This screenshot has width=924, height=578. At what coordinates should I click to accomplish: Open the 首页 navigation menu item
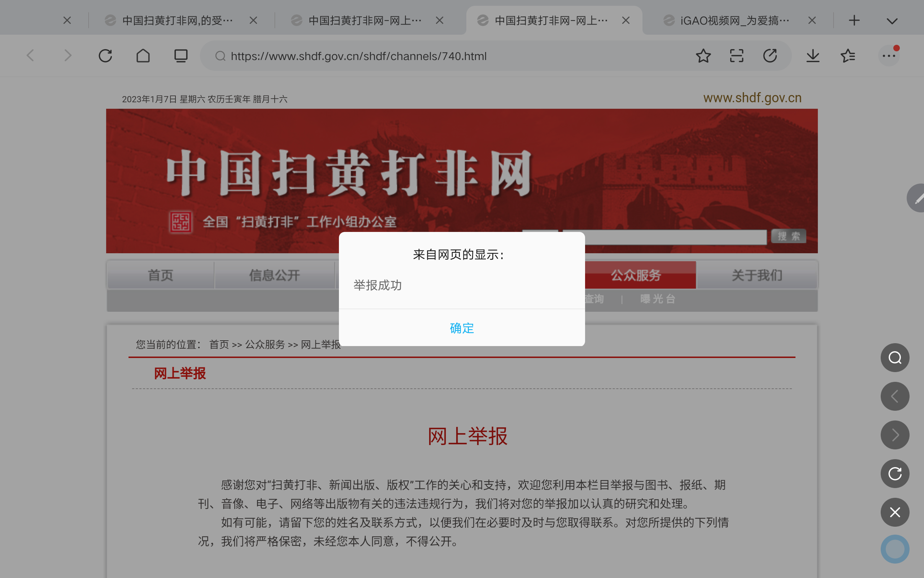tap(160, 275)
